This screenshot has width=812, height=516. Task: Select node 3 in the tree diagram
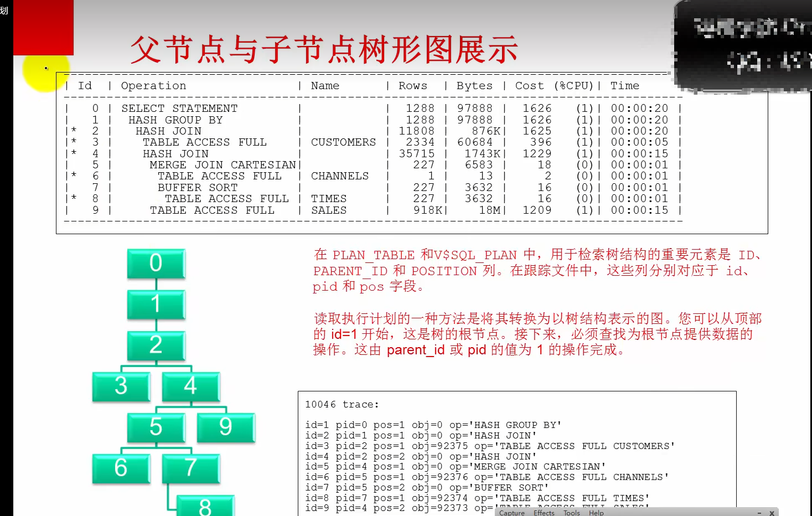pos(121,386)
